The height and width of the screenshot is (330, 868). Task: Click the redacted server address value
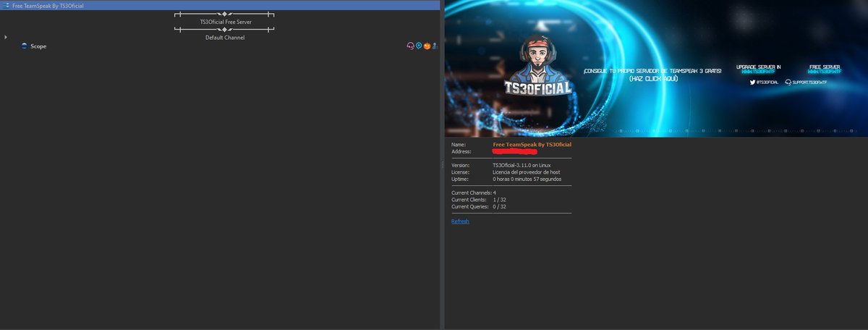pos(515,152)
